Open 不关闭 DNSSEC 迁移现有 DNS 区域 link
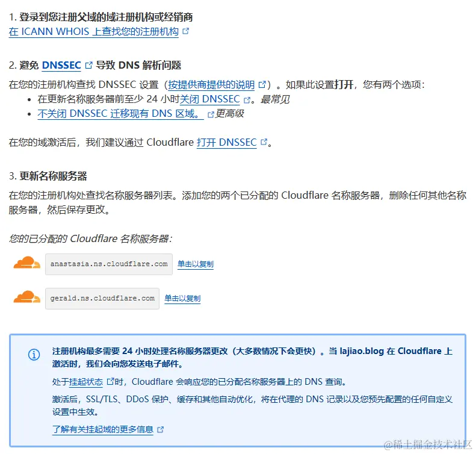 (120, 114)
